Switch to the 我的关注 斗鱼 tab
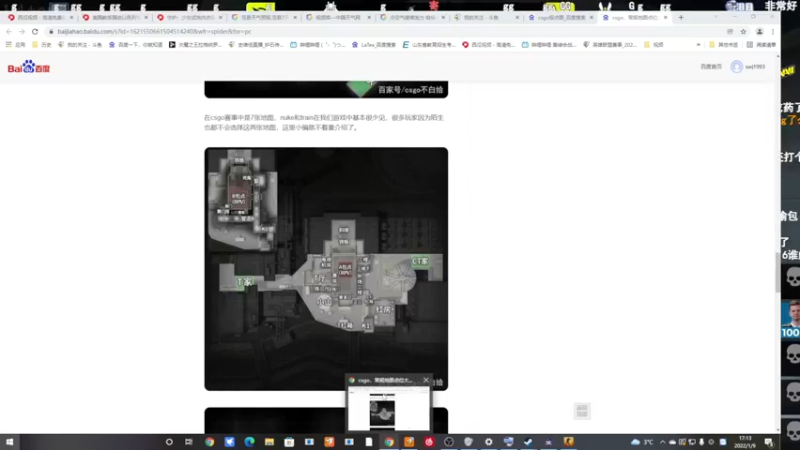Screen dimensions: 800x450 point(486,17)
